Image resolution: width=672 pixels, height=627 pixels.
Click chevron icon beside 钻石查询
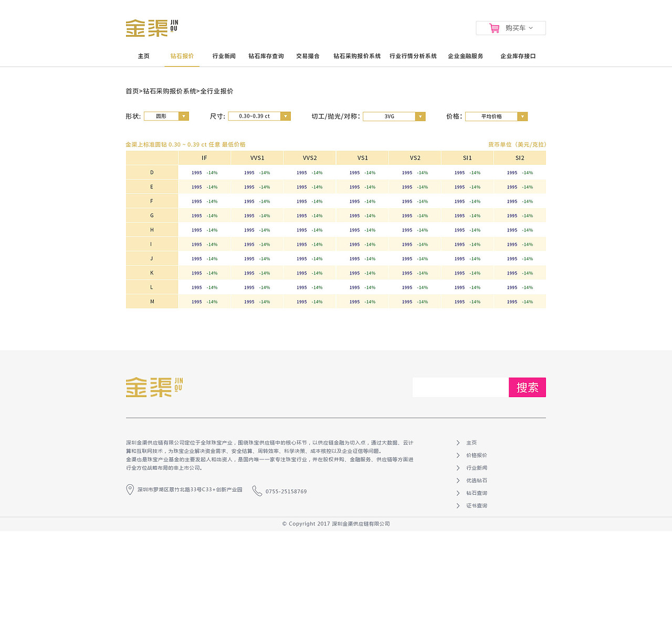[x=458, y=493]
